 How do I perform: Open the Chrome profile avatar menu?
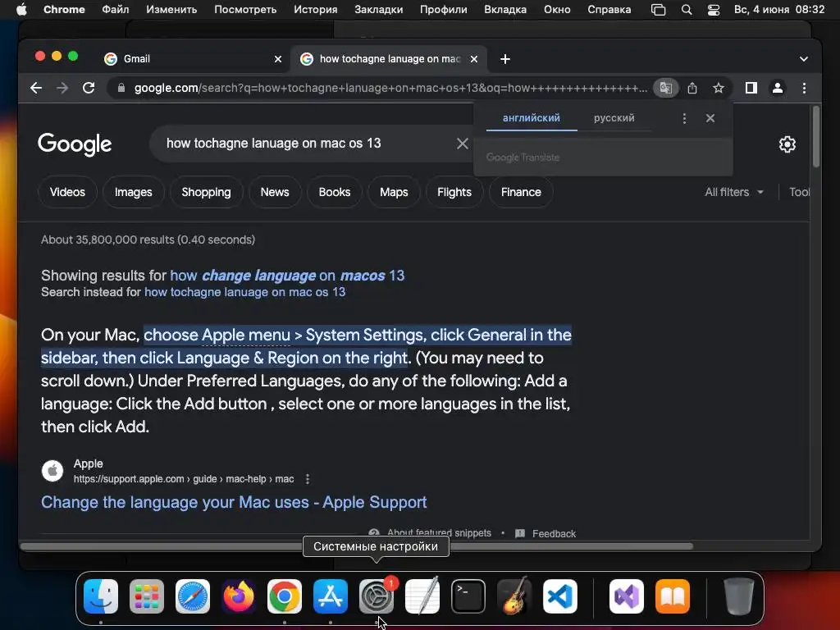(x=778, y=88)
